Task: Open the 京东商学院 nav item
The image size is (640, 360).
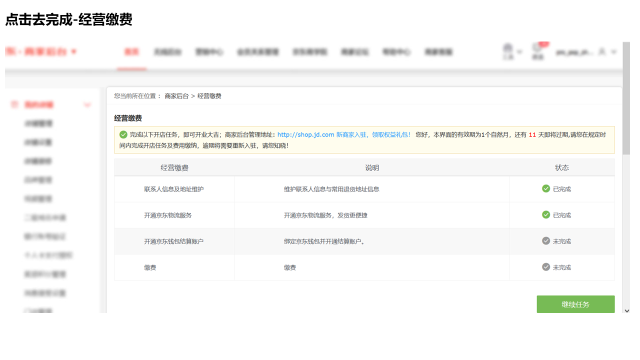Action: (x=310, y=52)
